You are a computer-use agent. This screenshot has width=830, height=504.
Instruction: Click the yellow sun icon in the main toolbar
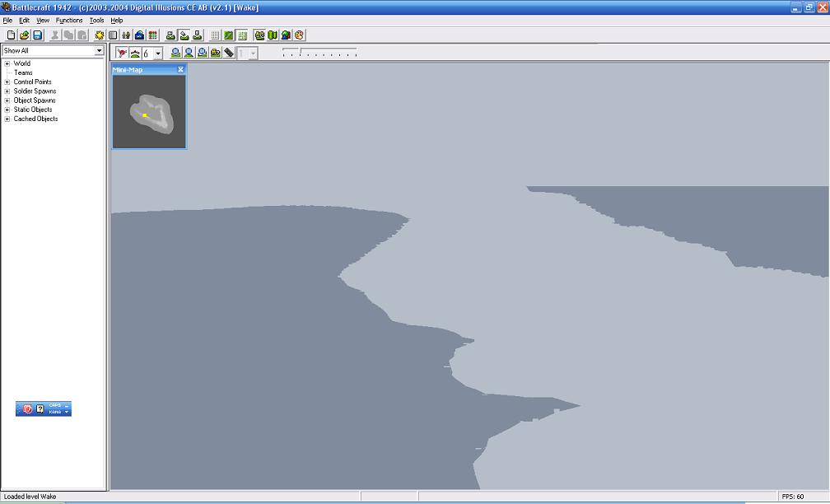tap(99, 35)
